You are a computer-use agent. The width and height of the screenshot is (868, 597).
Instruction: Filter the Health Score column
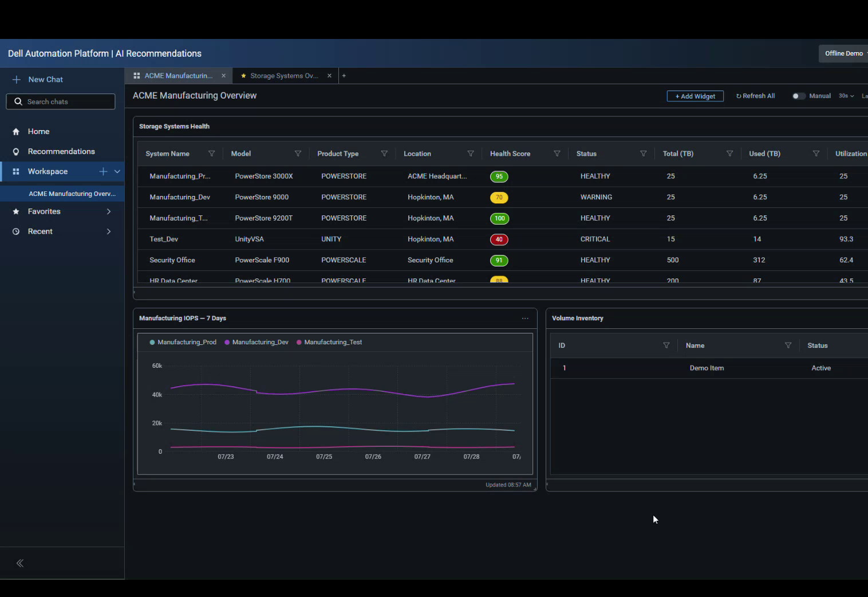point(557,154)
